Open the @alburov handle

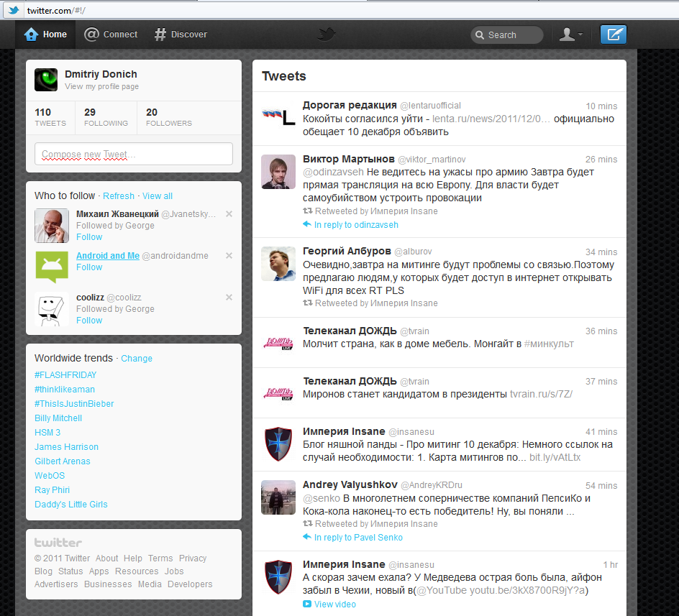(x=413, y=252)
